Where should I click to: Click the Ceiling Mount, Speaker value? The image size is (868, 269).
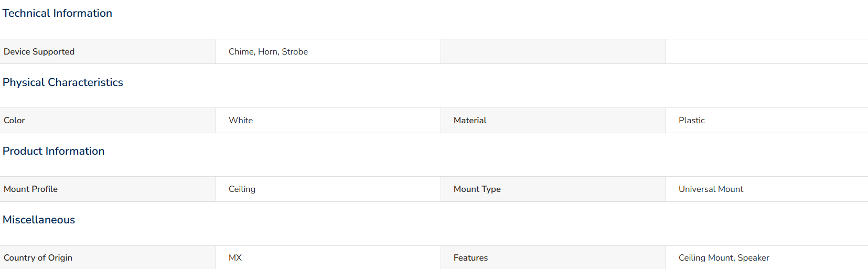(724, 257)
